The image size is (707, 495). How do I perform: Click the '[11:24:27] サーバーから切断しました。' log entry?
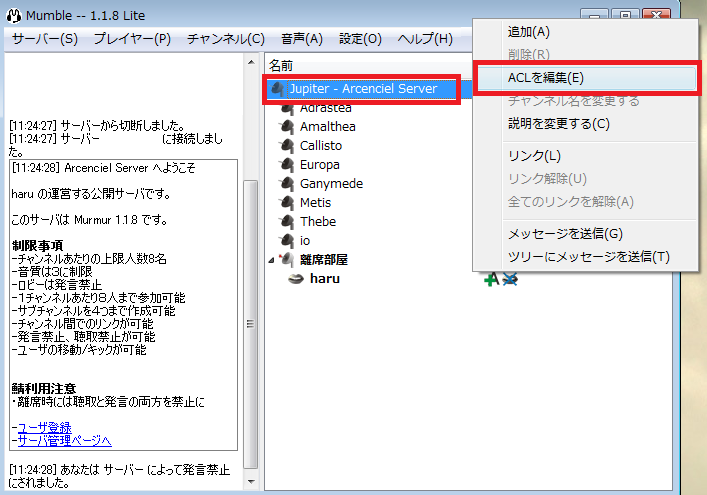(x=97, y=125)
